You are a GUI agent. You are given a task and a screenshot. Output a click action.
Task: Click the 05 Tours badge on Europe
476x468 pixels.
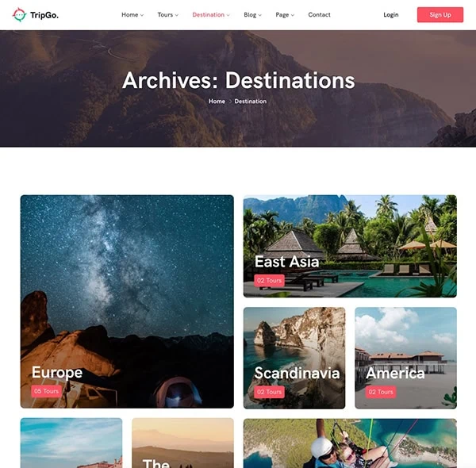click(x=47, y=391)
